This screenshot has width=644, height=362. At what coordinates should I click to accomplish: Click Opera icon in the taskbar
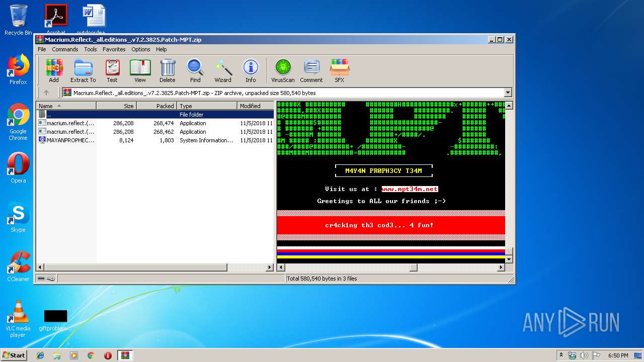pyautogui.click(x=108, y=355)
